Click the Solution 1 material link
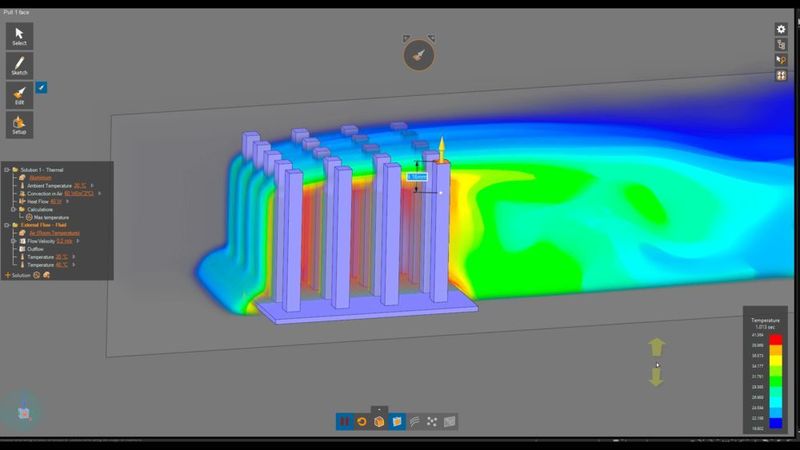The image size is (800, 450). point(40,178)
